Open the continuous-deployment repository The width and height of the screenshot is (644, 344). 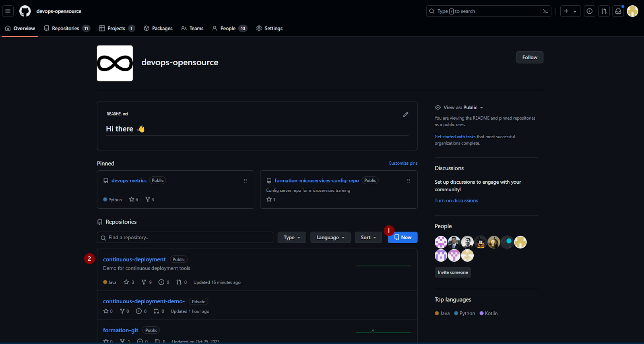[x=134, y=259]
